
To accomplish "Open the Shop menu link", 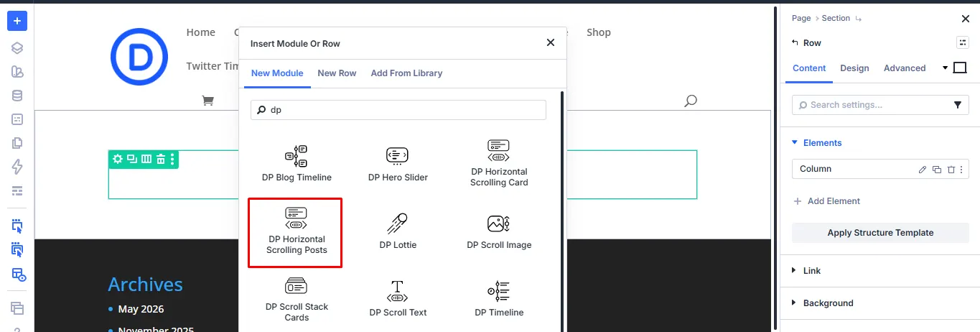I will (x=599, y=32).
